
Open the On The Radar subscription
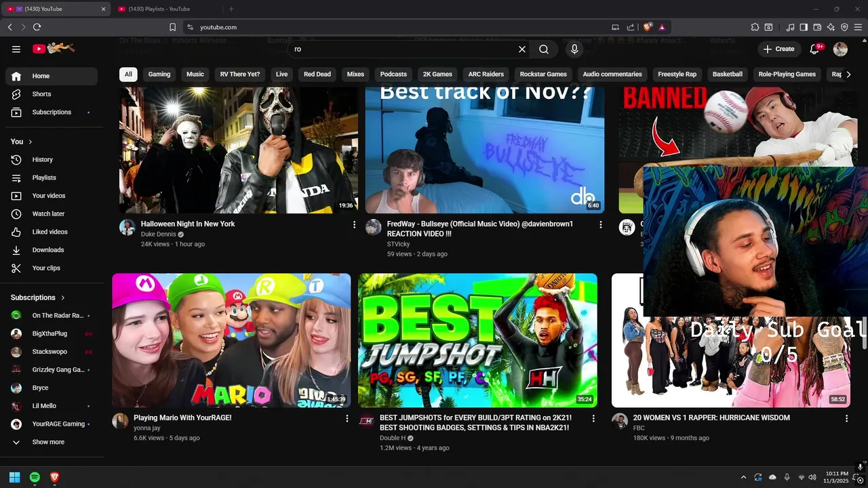point(52,315)
